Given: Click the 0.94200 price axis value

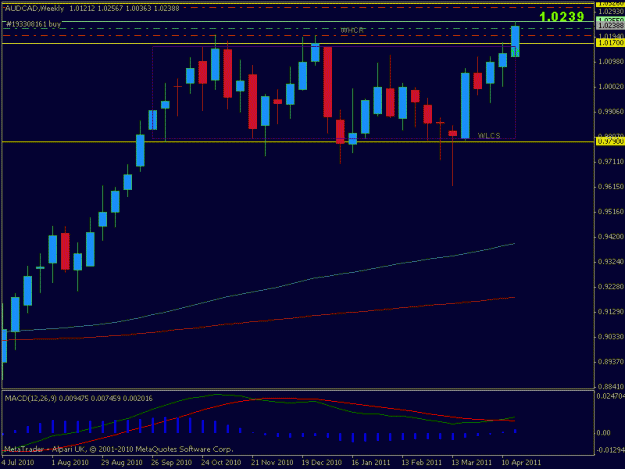Looking at the screenshot, I should pyautogui.click(x=611, y=237).
